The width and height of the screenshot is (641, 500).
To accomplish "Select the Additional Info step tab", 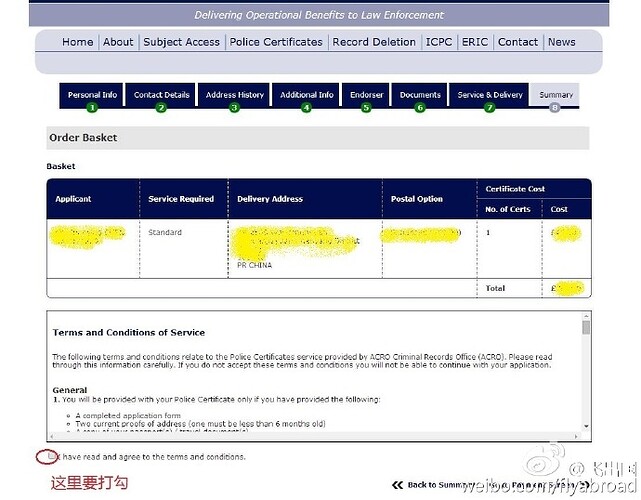I will coord(306,95).
